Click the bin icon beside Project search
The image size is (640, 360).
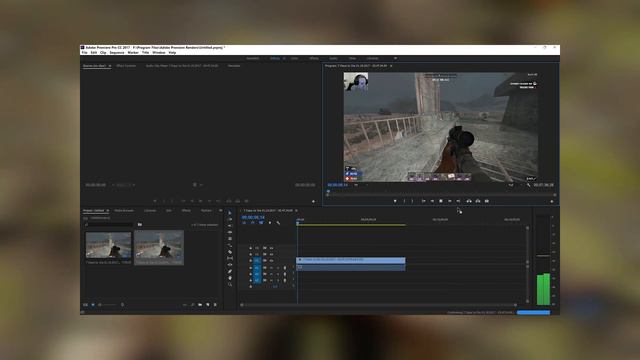point(140,224)
